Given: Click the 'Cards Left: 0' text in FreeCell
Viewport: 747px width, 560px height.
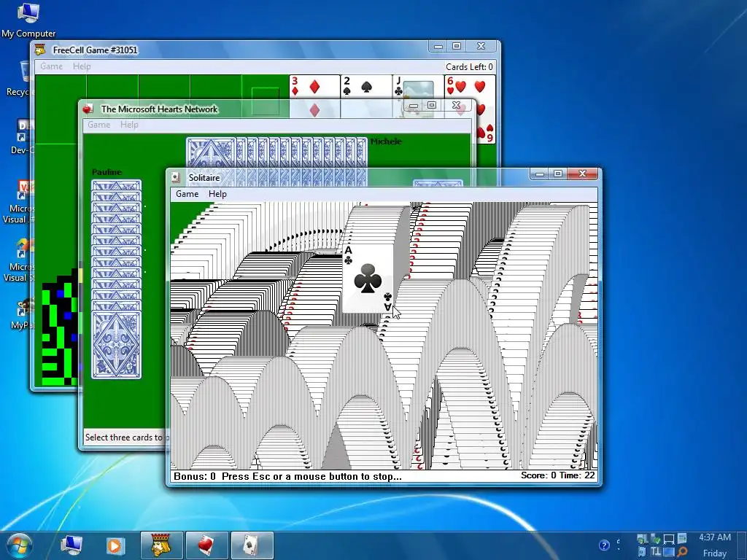Looking at the screenshot, I should (x=469, y=66).
